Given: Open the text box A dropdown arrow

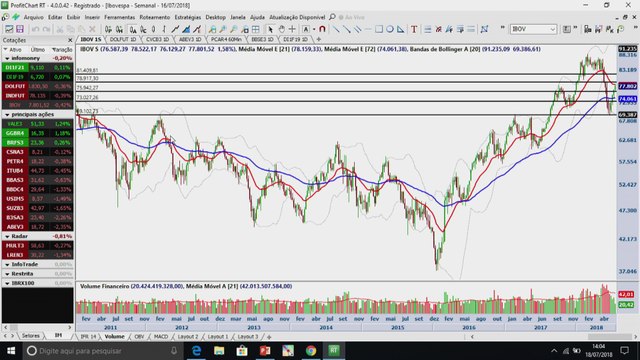Looking at the screenshot, I should tap(314, 29).
